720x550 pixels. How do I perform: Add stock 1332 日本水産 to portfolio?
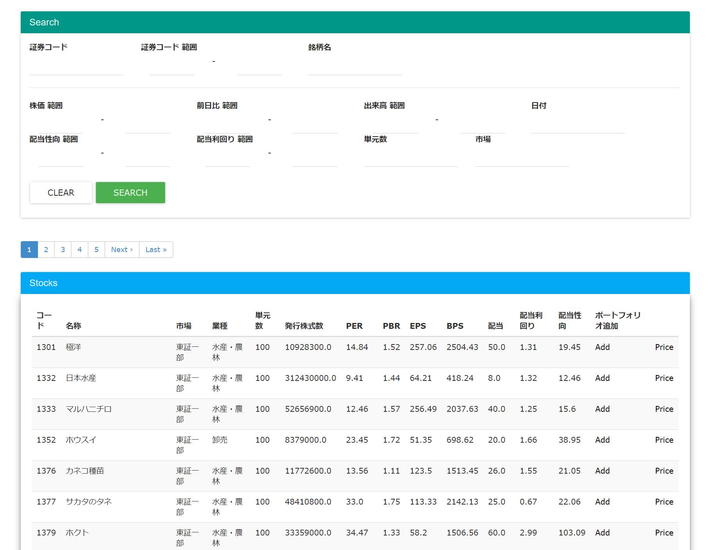click(602, 378)
